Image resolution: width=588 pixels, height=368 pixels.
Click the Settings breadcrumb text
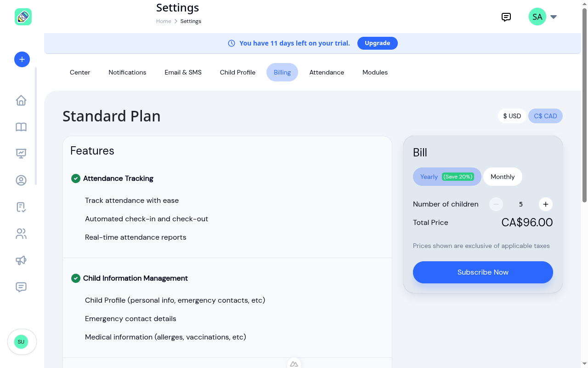point(191,21)
